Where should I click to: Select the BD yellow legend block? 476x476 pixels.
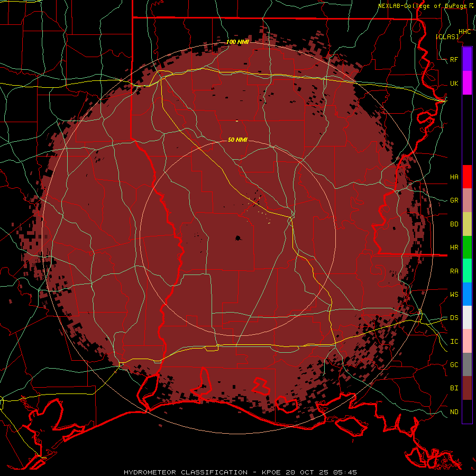[467, 224]
